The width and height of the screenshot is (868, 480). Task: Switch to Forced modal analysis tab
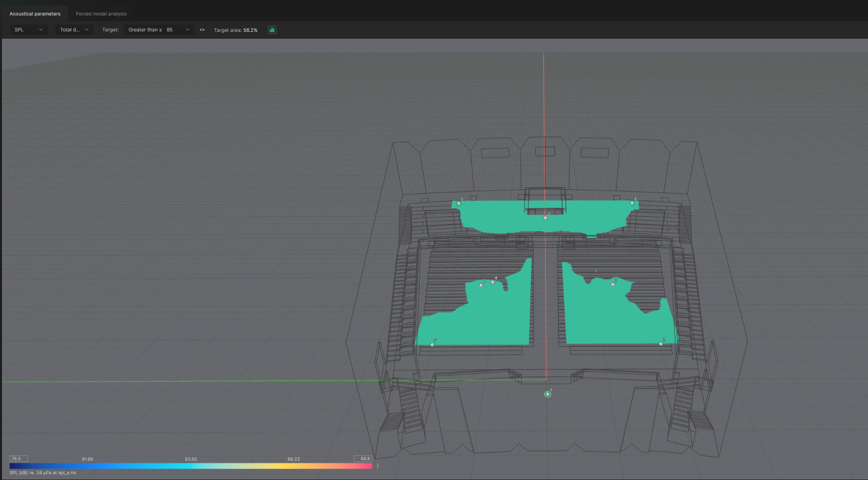(x=101, y=14)
